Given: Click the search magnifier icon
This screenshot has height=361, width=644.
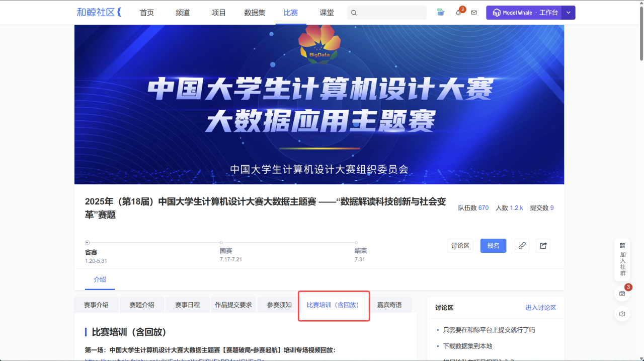Looking at the screenshot, I should [354, 13].
